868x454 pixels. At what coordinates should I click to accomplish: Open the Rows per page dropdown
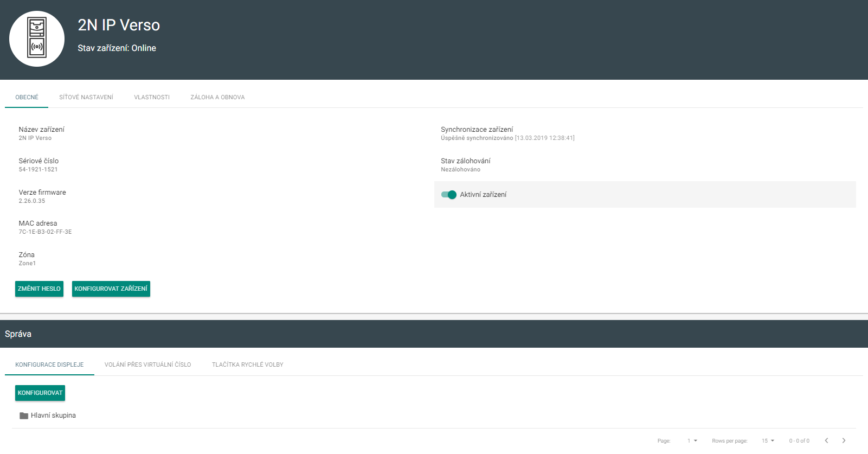pyautogui.click(x=768, y=440)
